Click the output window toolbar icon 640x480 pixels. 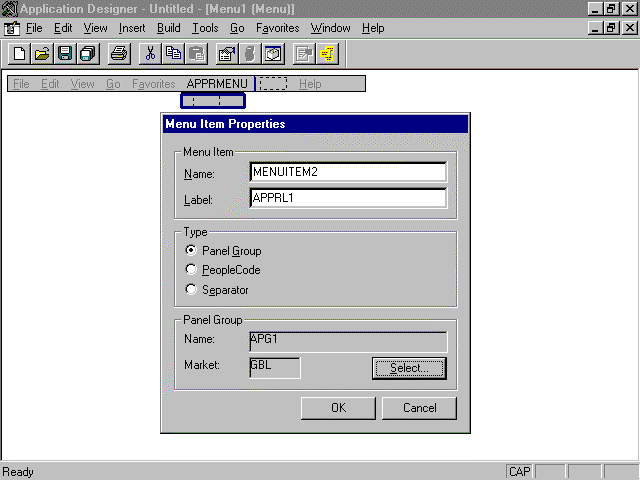pos(304,53)
